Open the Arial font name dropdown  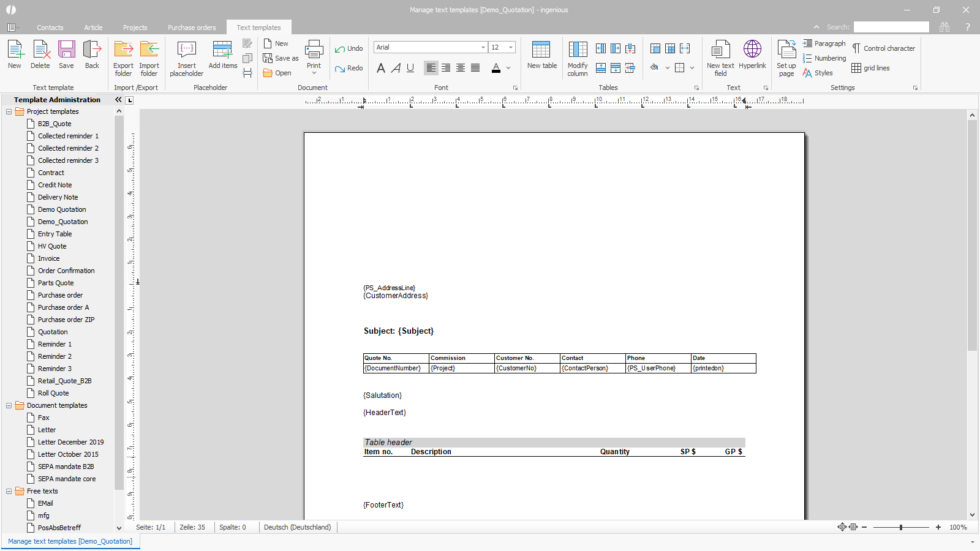(483, 47)
